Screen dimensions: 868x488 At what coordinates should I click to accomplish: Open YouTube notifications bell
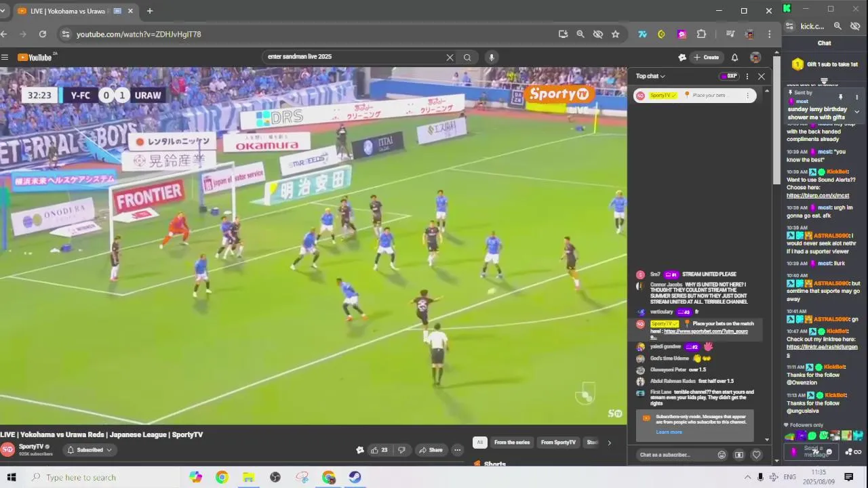point(734,58)
